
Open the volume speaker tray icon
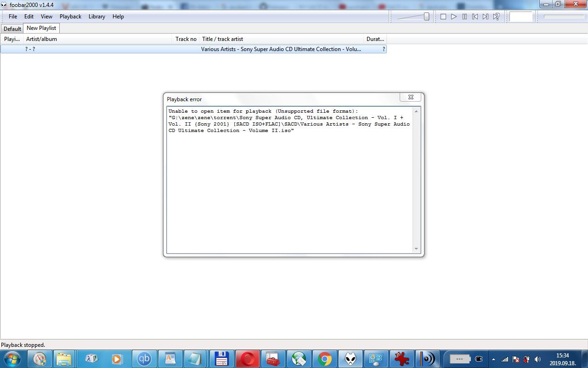click(x=537, y=359)
